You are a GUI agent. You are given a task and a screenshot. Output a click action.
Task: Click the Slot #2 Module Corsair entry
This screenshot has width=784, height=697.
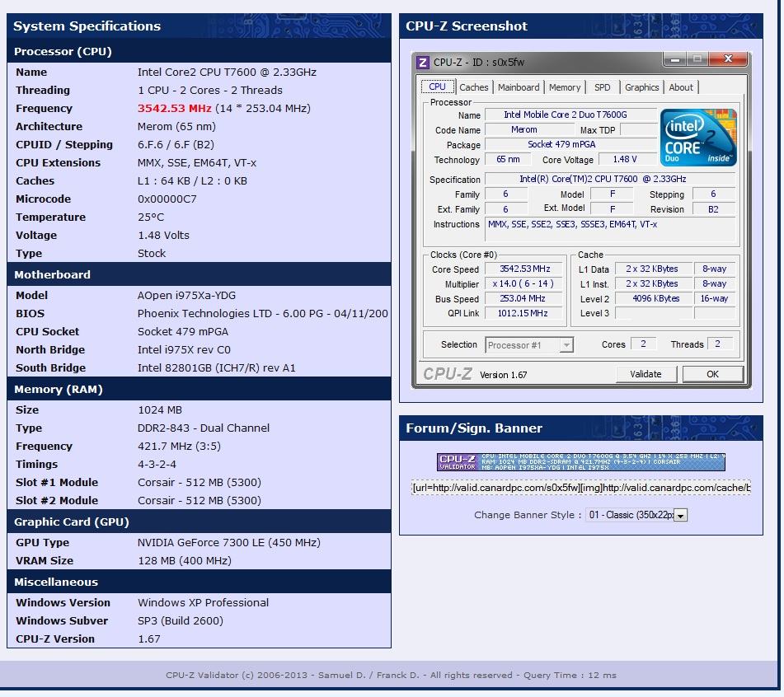200,500
